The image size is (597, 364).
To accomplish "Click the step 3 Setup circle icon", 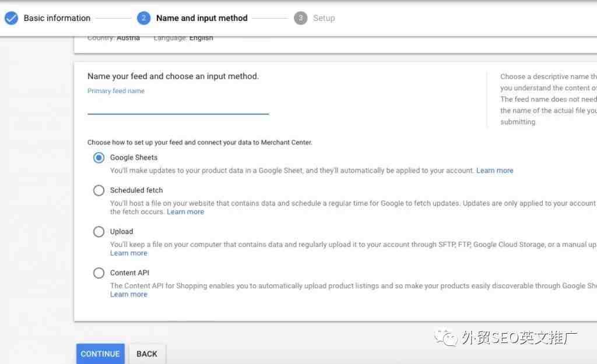I will pos(300,18).
